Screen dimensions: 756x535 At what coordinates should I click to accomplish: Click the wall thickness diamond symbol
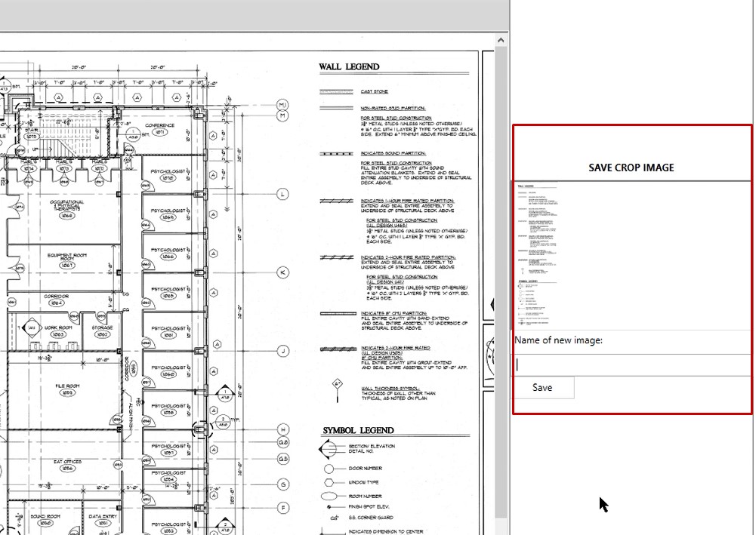pyautogui.click(x=338, y=386)
